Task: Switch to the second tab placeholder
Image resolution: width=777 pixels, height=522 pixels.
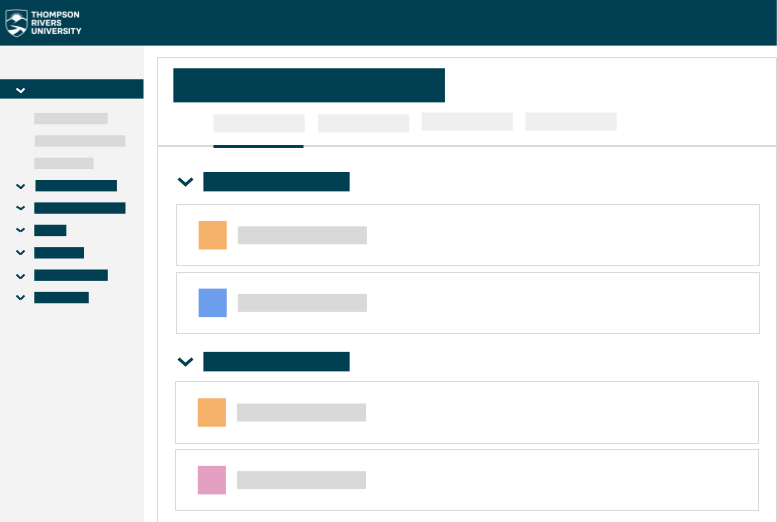Action: click(363, 123)
